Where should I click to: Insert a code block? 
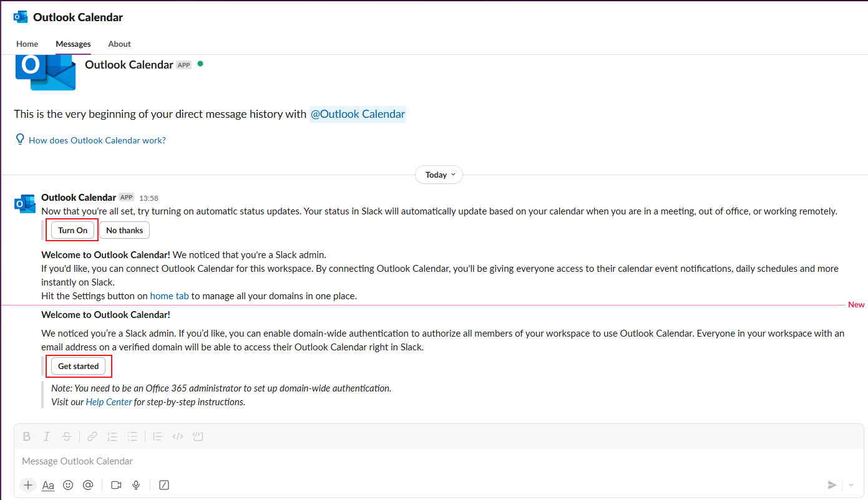coord(198,436)
